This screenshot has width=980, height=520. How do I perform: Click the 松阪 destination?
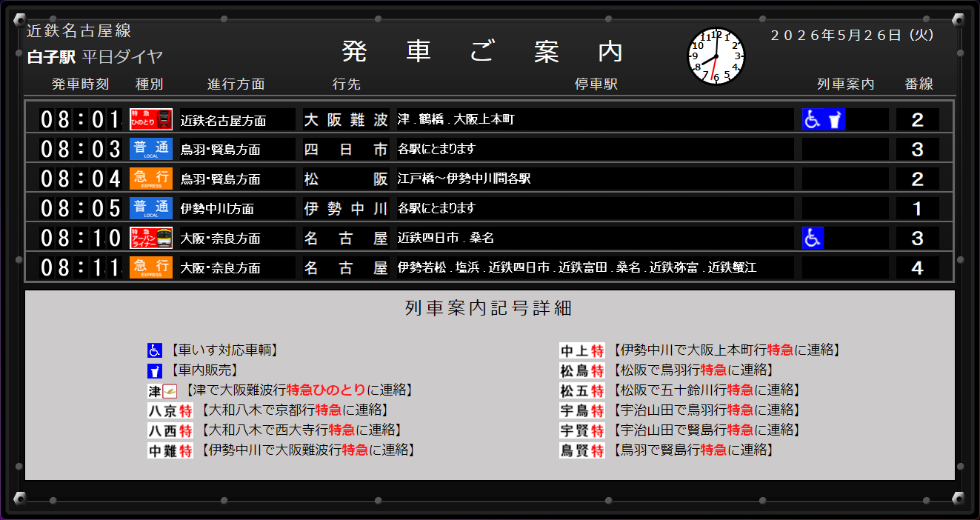pyautogui.click(x=346, y=179)
